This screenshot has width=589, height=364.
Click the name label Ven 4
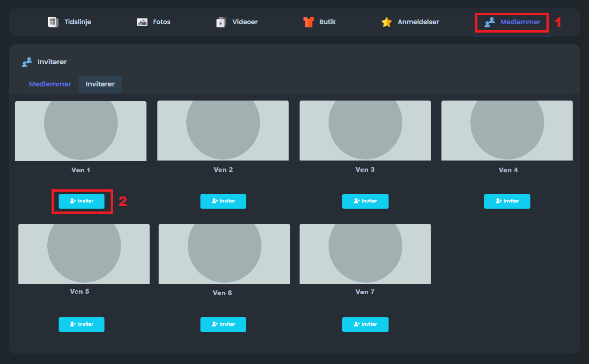pyautogui.click(x=508, y=170)
